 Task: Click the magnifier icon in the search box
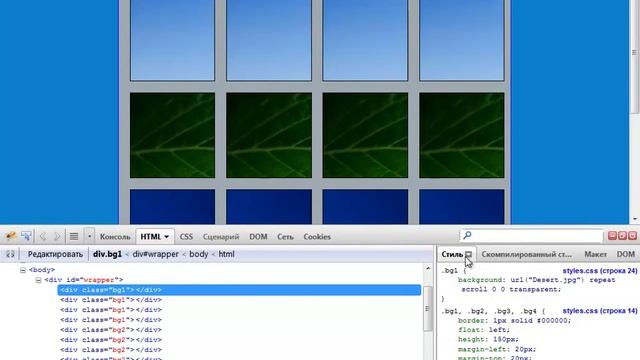[x=467, y=235]
